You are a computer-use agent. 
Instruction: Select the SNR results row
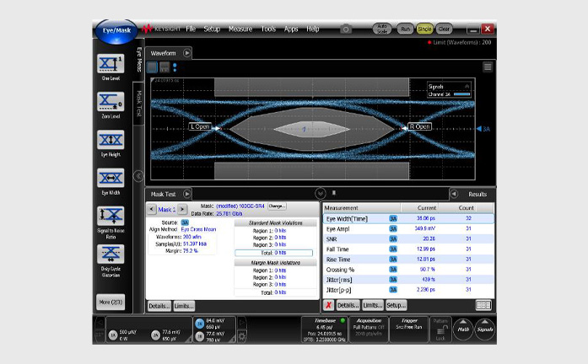[x=408, y=239]
